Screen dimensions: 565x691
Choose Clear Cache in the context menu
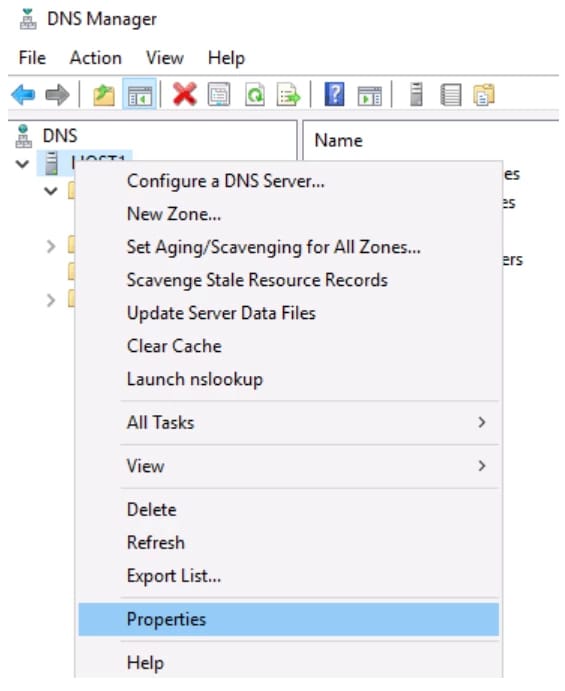pyautogui.click(x=174, y=346)
